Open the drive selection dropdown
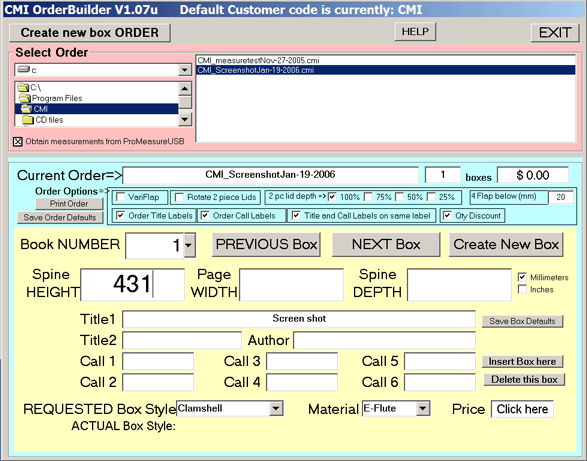 pos(184,70)
